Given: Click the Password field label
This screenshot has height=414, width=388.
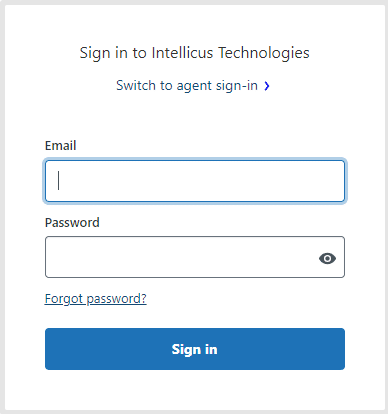Looking at the screenshot, I should [72, 223].
